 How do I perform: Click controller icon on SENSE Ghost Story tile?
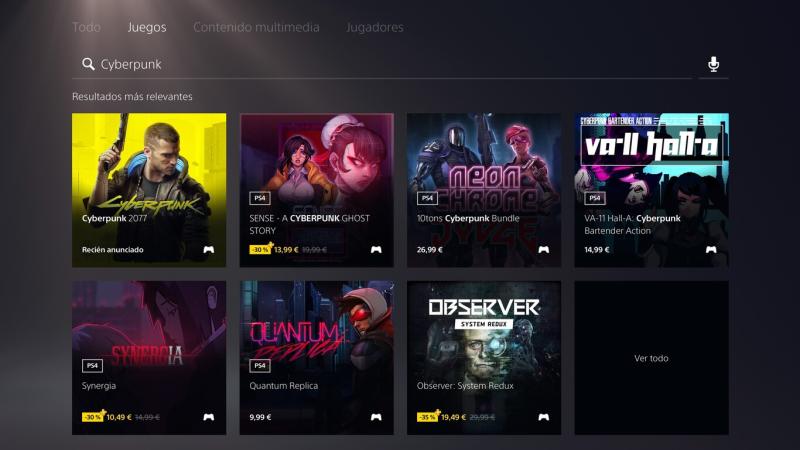(x=376, y=249)
